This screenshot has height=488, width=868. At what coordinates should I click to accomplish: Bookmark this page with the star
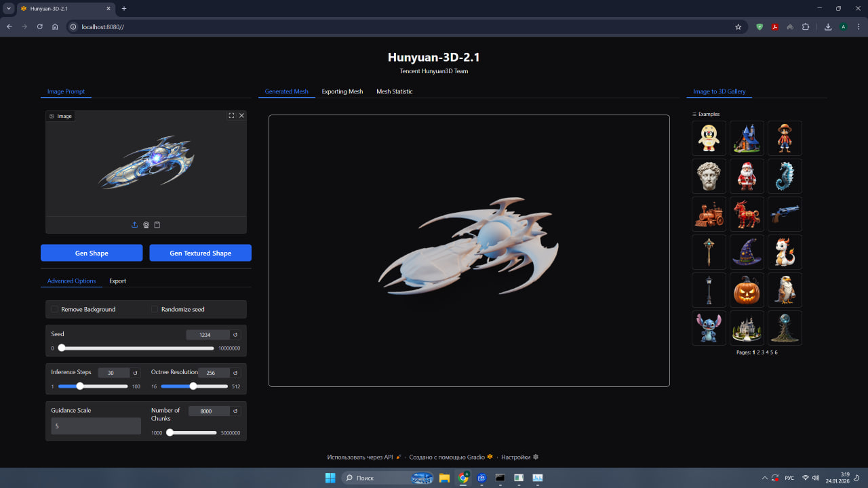tap(738, 27)
